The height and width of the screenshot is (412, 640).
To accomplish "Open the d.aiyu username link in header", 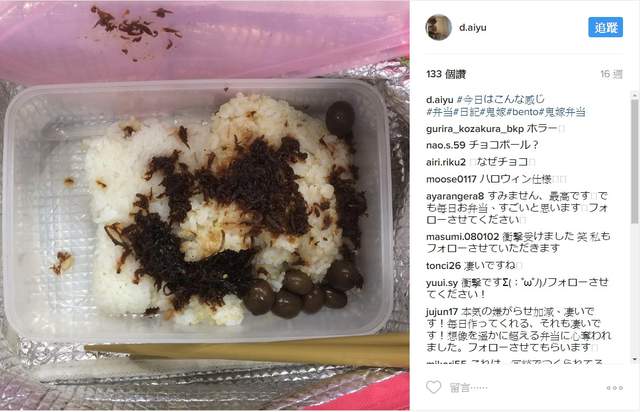I will click(x=472, y=27).
